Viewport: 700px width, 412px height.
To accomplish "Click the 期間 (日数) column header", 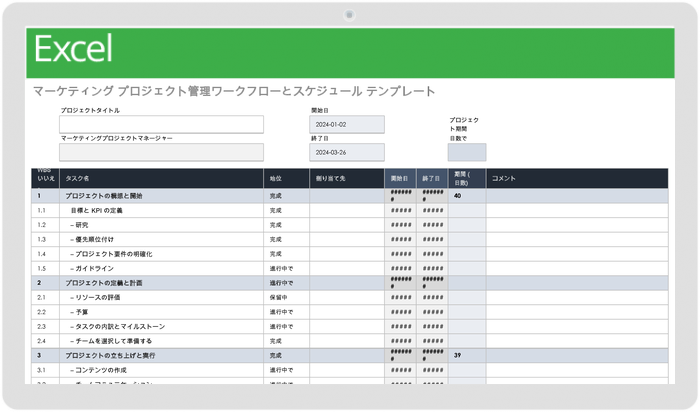I will [467, 178].
